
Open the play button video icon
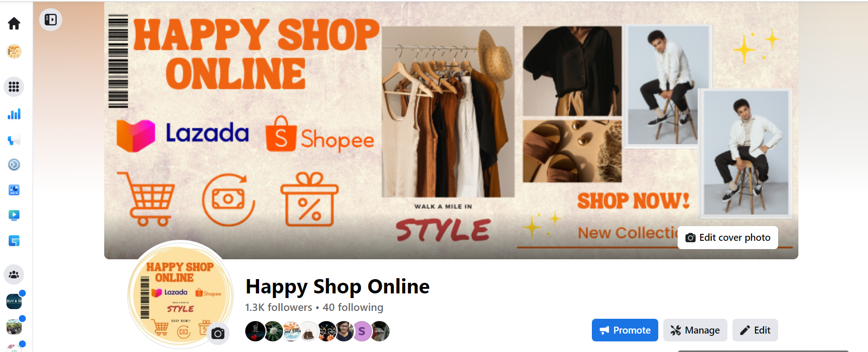pyautogui.click(x=14, y=215)
